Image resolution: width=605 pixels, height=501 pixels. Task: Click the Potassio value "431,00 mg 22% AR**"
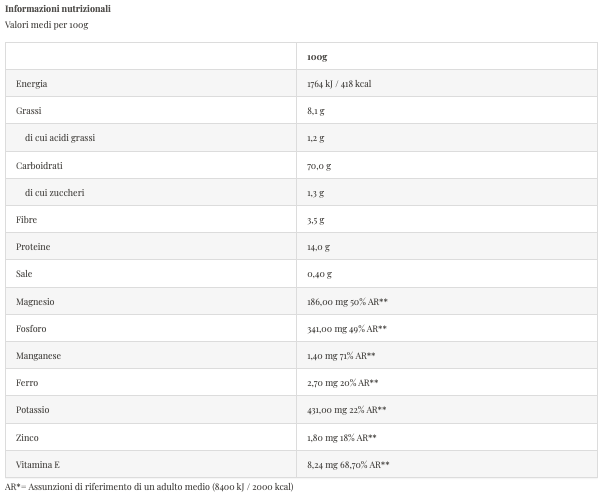346,410
